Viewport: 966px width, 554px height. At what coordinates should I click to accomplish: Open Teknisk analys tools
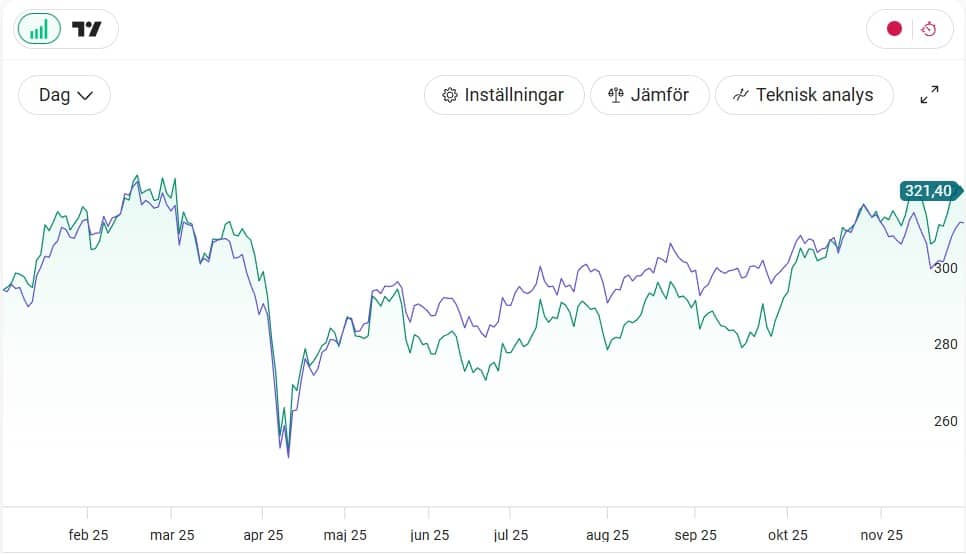point(804,95)
